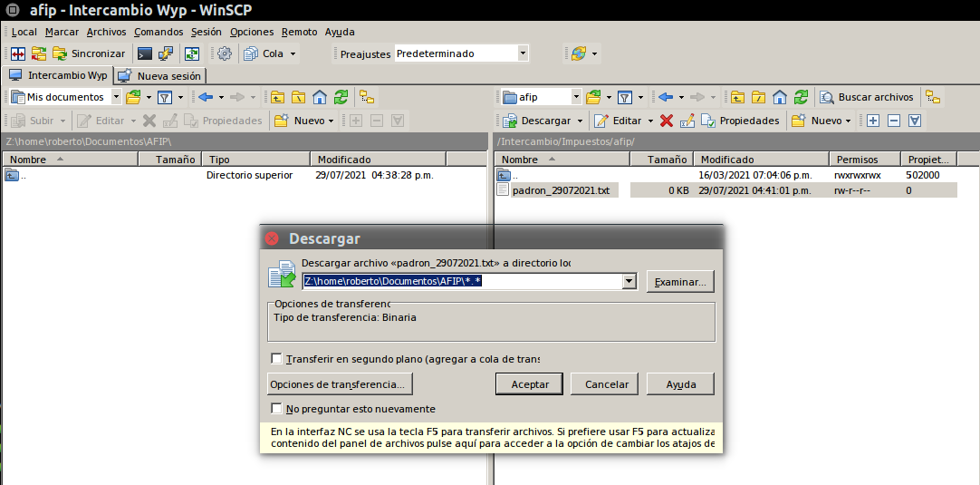Check No preguntar esto nuevamente

[x=277, y=409]
